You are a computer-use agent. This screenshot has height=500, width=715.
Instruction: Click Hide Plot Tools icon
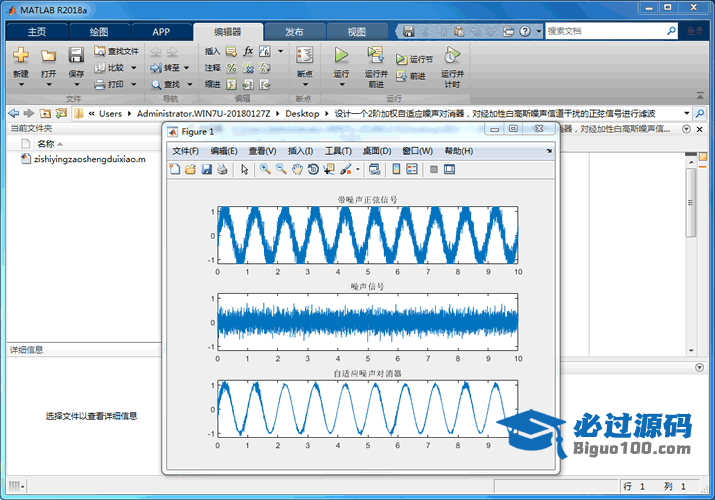click(434, 170)
